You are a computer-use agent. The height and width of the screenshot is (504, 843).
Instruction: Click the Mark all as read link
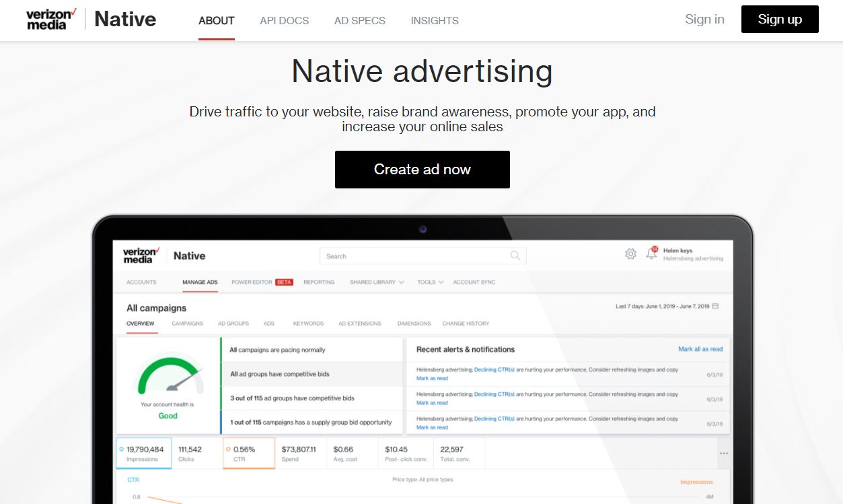700,349
